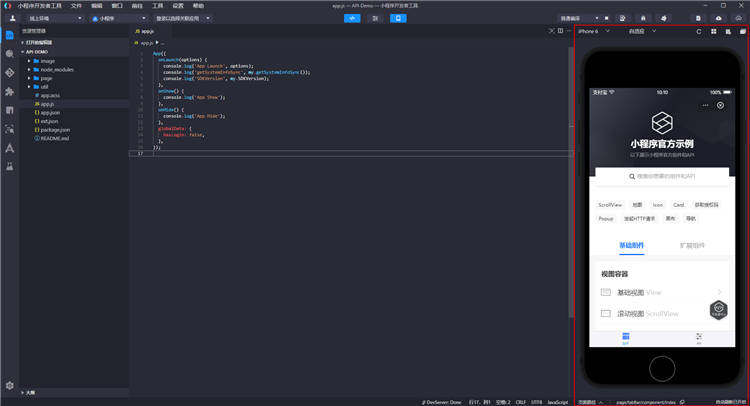The height and width of the screenshot is (406, 750).
Task: Open the source control (git) sidebar icon
Action: tap(10, 73)
